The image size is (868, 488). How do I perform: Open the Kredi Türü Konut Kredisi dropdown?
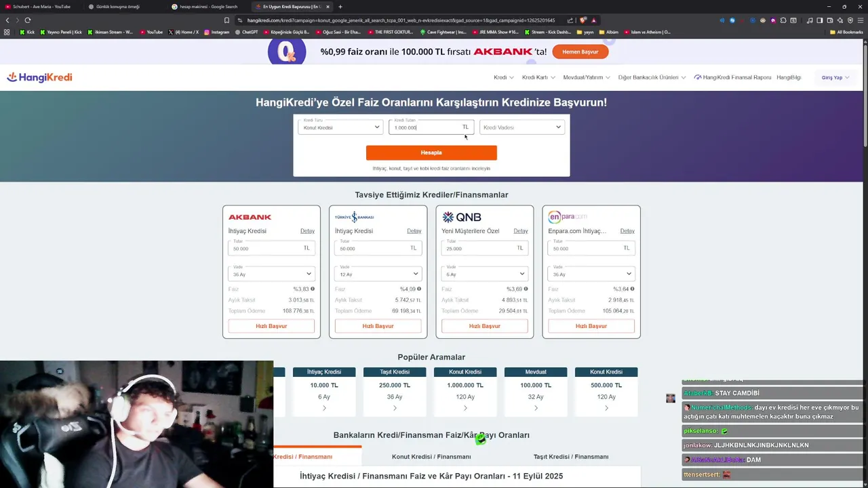tap(340, 127)
